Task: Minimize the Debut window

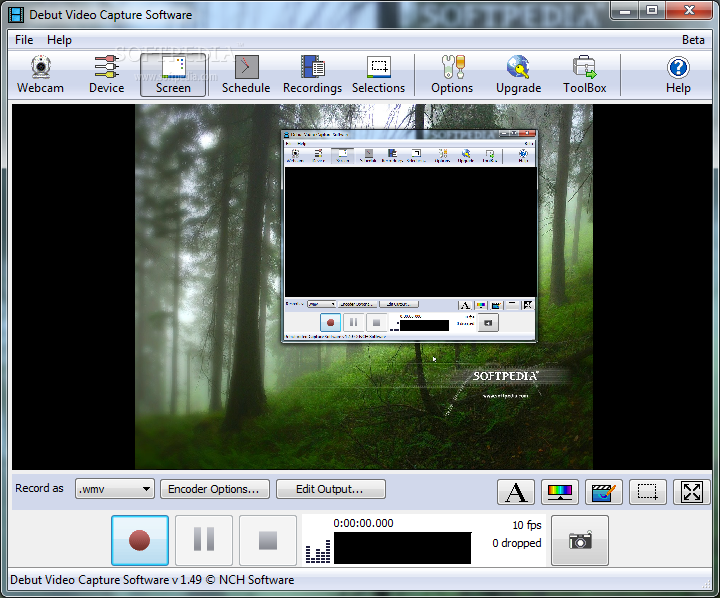Action: 625,10
